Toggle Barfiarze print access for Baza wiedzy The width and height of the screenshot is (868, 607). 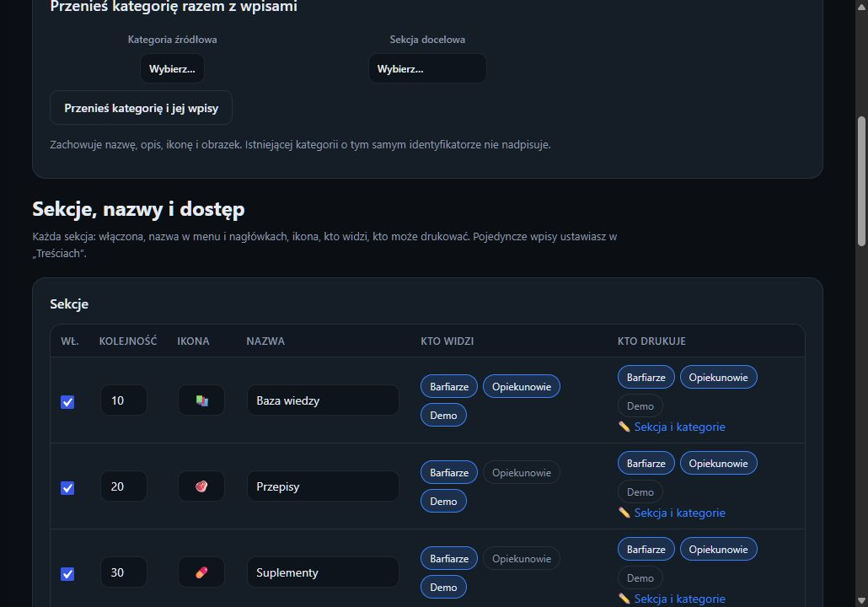[646, 377]
